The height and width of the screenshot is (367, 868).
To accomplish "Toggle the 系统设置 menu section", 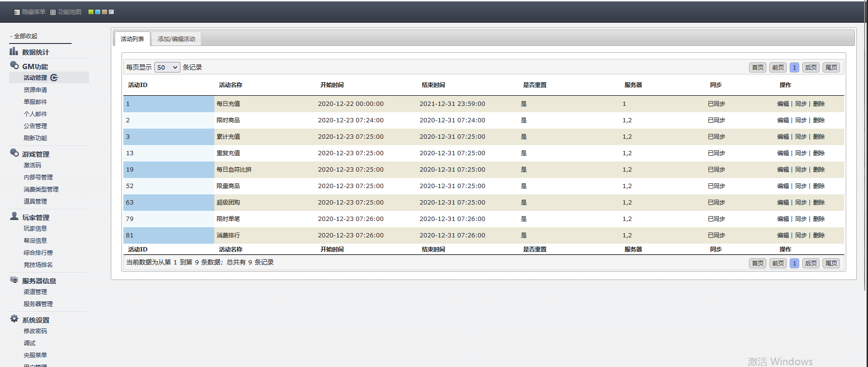I will click(35, 320).
